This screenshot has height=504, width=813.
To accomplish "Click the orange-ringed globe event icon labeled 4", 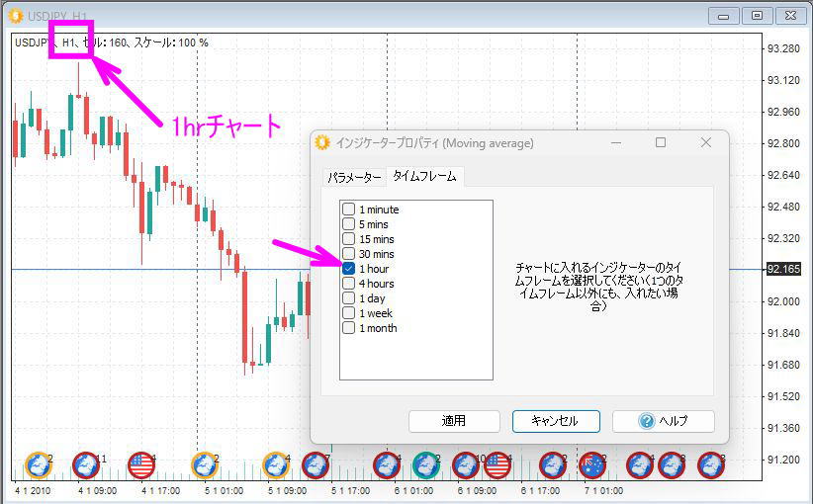I will 276,465.
